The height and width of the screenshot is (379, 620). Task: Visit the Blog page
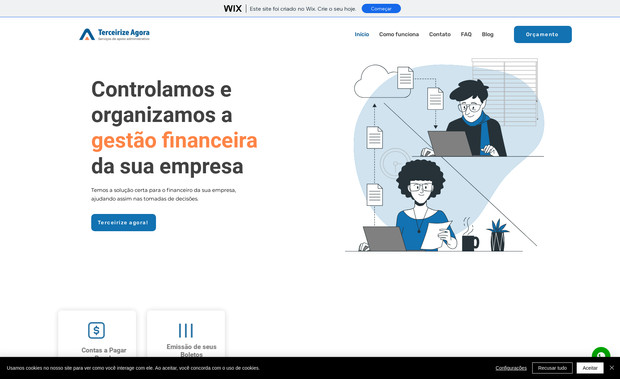(488, 34)
